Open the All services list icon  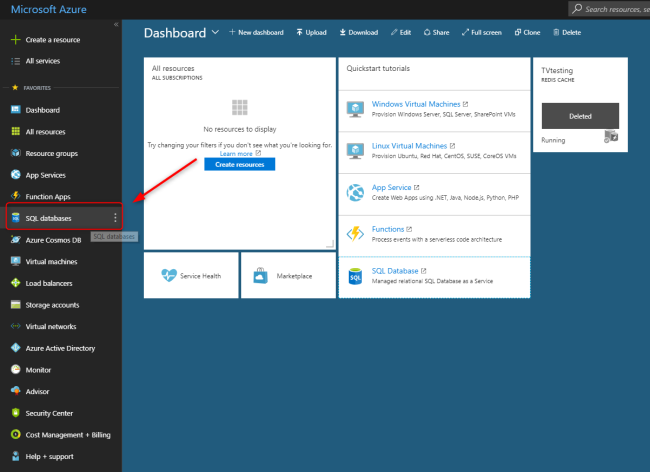[x=15, y=61]
